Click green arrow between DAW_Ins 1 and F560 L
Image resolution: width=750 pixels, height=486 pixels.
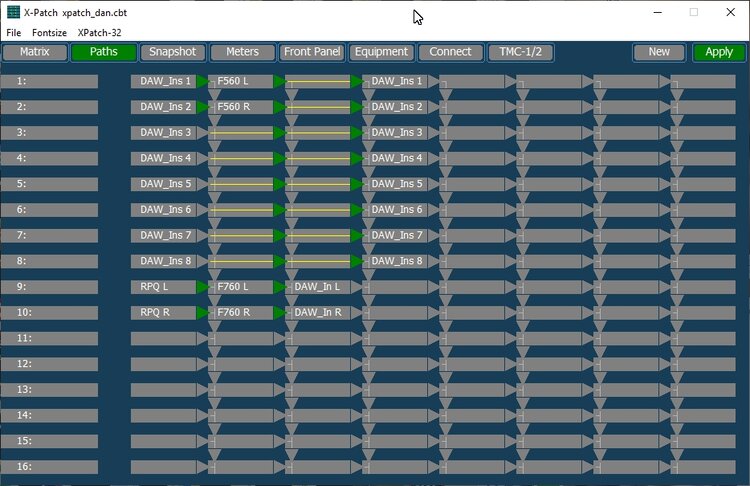(x=202, y=81)
